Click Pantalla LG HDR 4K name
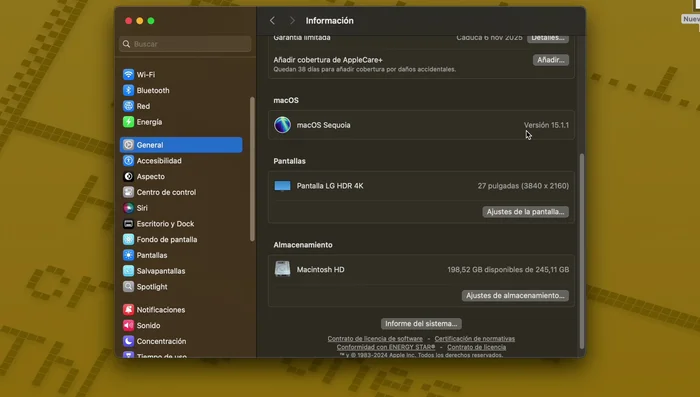This screenshot has height=397, width=700. [330, 186]
